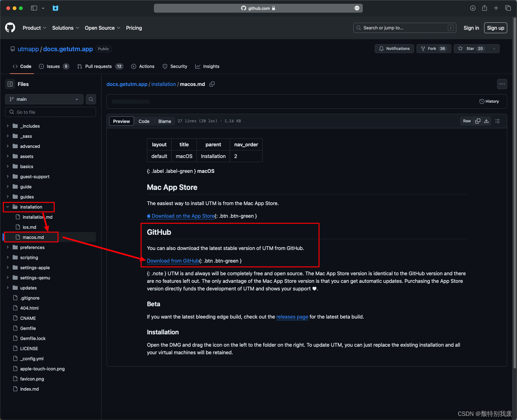Expand the guest-support folder
Screen dimensions: 517x420
[x=8, y=177]
